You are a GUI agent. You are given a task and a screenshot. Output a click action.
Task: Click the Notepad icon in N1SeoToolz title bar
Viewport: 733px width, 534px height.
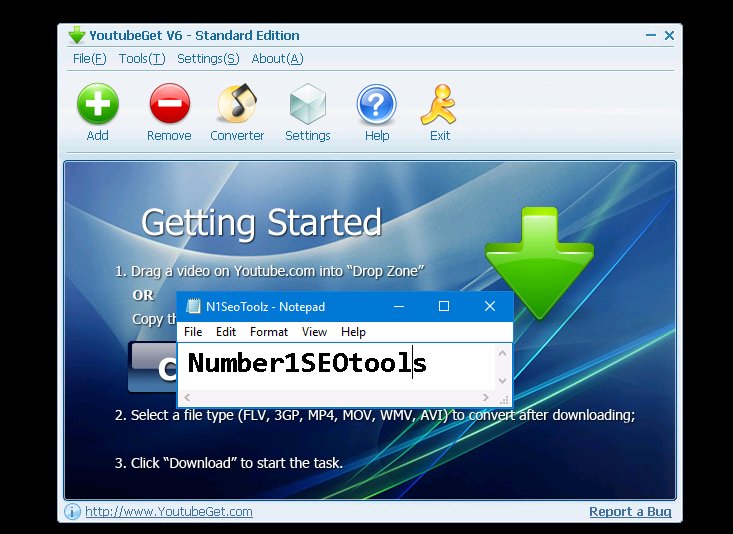(193, 306)
